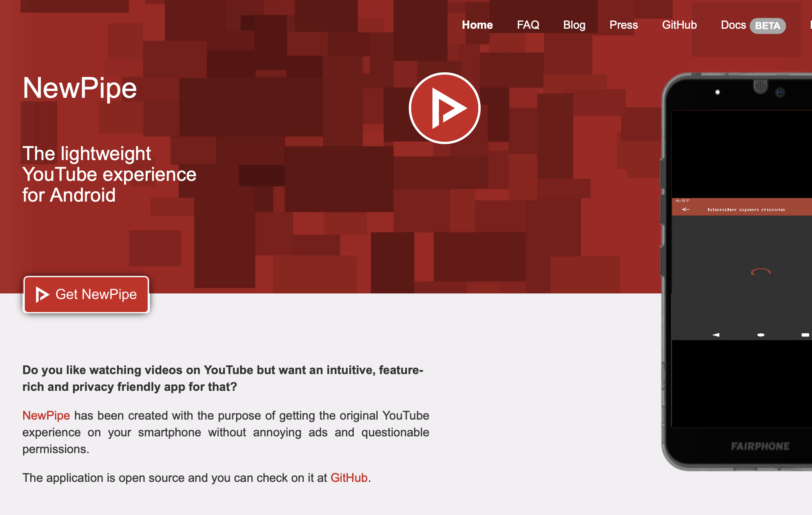Image resolution: width=812 pixels, height=515 pixels.
Task: Follow the GitHub link in paragraph
Action: (349, 478)
